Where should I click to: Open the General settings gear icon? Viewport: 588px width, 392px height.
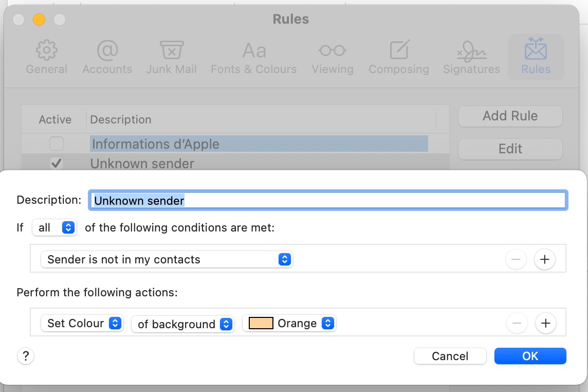click(x=46, y=51)
